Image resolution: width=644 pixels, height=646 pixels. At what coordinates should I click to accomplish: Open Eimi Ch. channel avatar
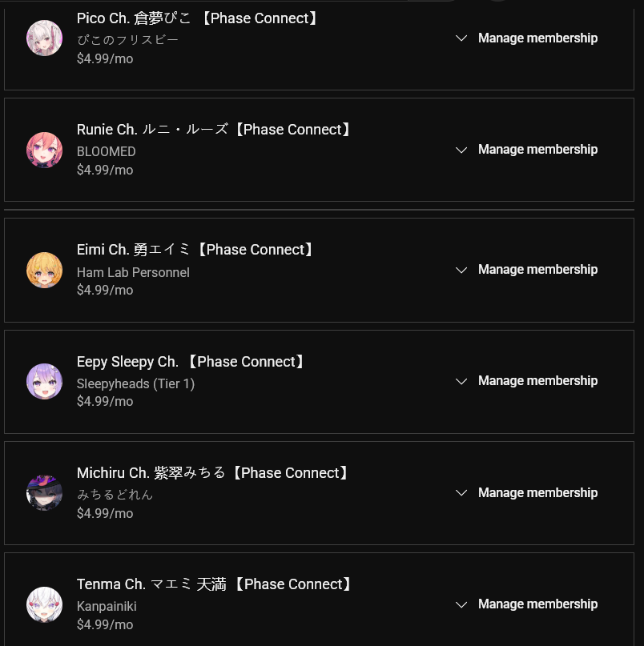[45, 271]
